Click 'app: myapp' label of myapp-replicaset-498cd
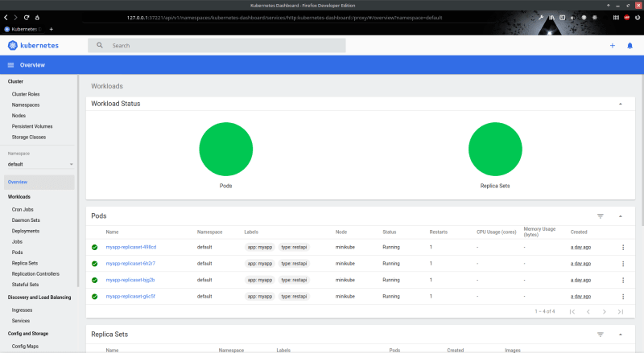Screen dimensions: 644x353 click(x=259, y=247)
